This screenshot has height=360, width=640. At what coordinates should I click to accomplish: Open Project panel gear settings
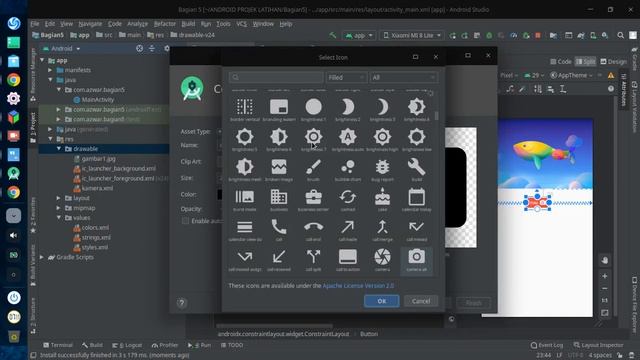click(x=167, y=48)
